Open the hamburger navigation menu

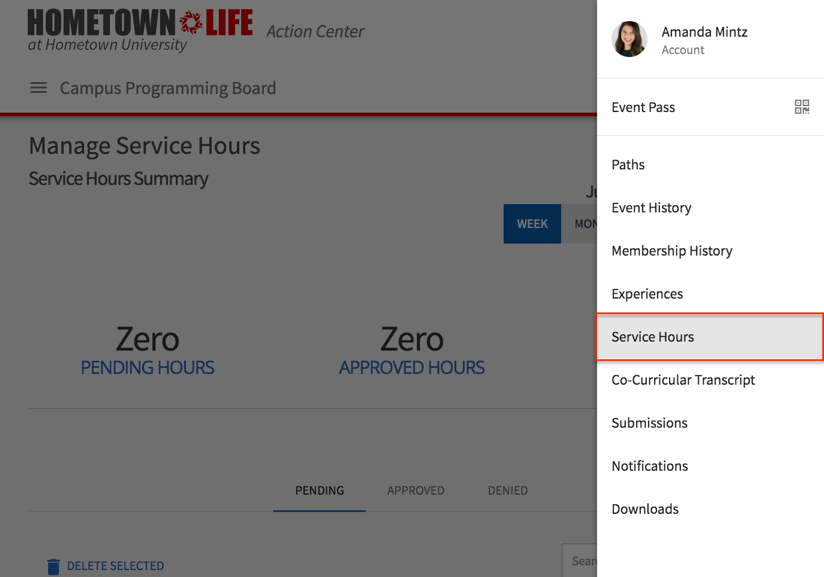click(x=38, y=88)
